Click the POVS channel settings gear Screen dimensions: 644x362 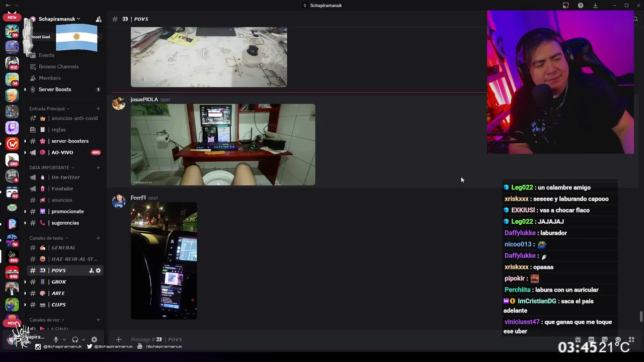(98, 270)
